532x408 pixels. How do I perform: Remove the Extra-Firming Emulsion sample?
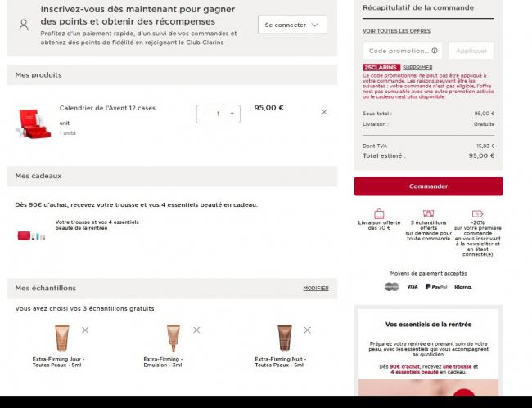coord(196,330)
